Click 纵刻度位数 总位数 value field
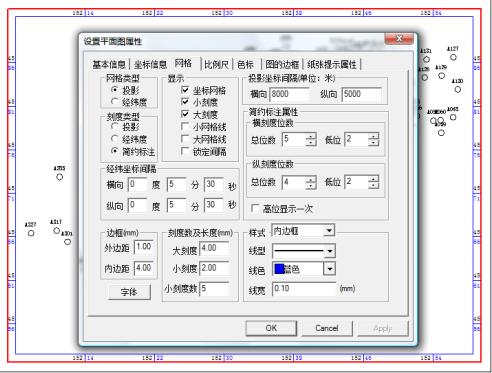The height and width of the screenshot is (373, 492). pos(294,182)
